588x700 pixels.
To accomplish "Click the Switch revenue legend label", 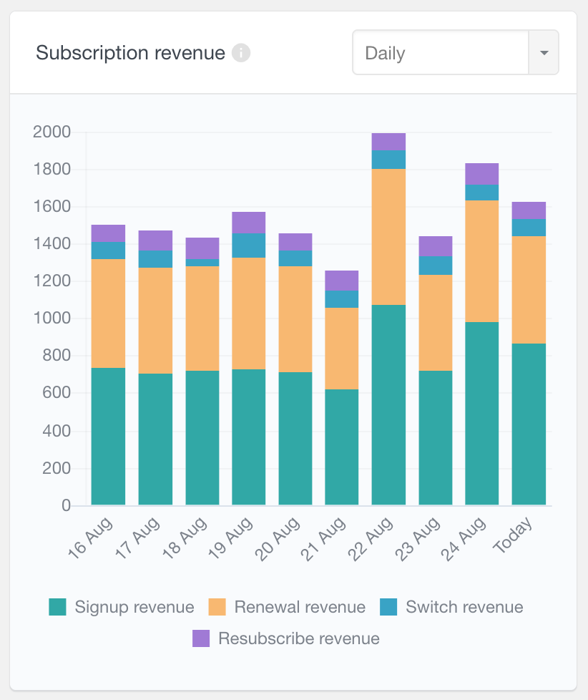I will pyautogui.click(x=464, y=607).
